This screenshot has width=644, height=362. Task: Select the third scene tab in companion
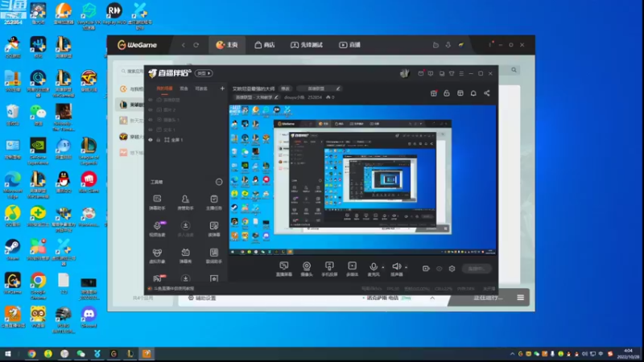[x=201, y=88]
